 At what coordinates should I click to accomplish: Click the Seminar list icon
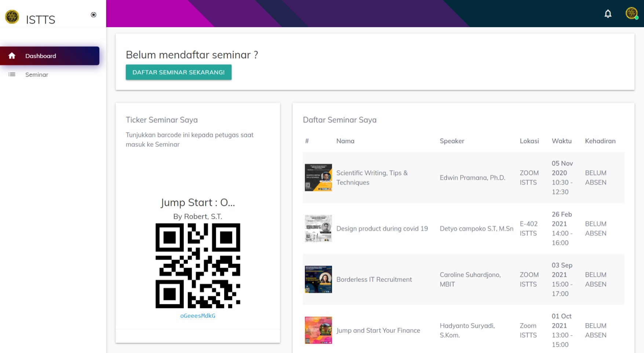point(12,74)
